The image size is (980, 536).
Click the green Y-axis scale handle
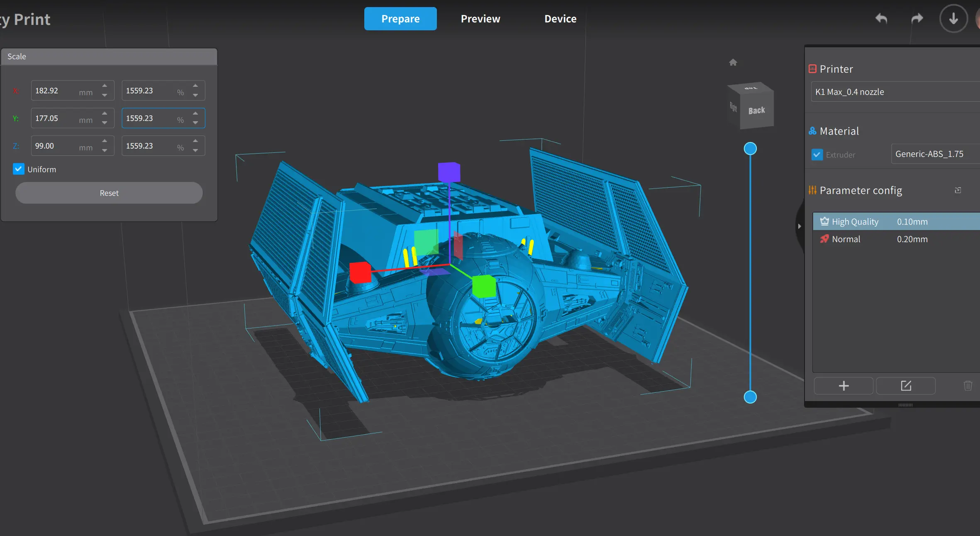point(484,286)
